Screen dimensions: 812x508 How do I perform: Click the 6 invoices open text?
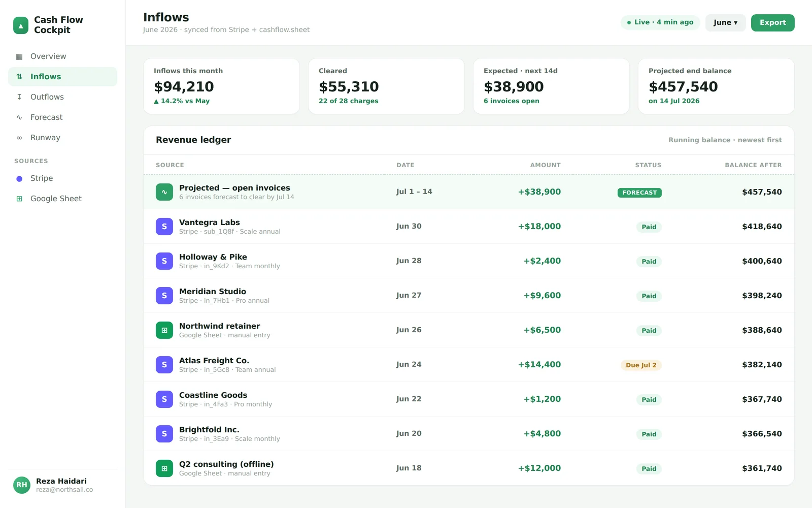(x=511, y=101)
